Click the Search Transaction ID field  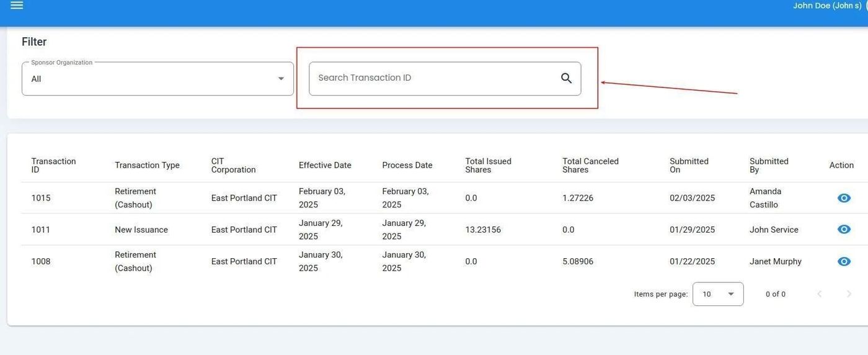434,78
